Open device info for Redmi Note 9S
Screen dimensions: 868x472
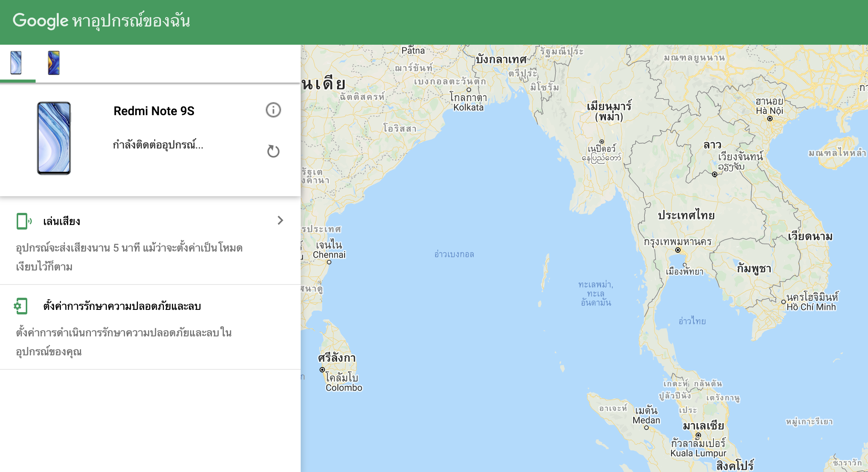[273, 110]
